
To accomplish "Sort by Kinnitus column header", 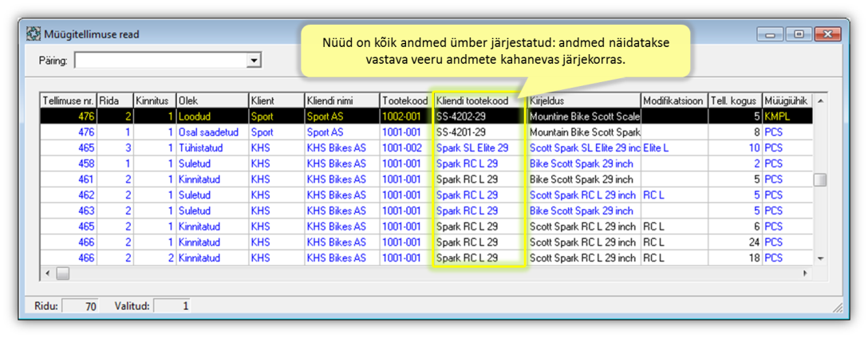I will point(155,100).
